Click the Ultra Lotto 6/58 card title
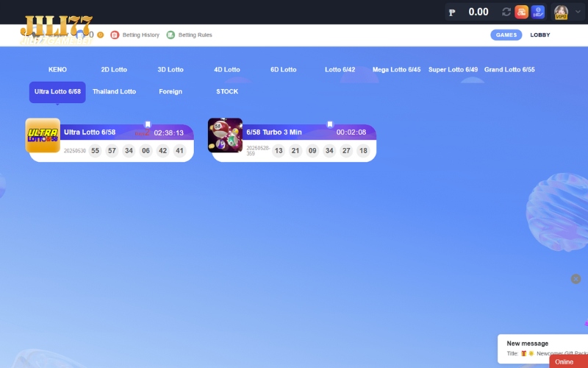 (x=90, y=132)
